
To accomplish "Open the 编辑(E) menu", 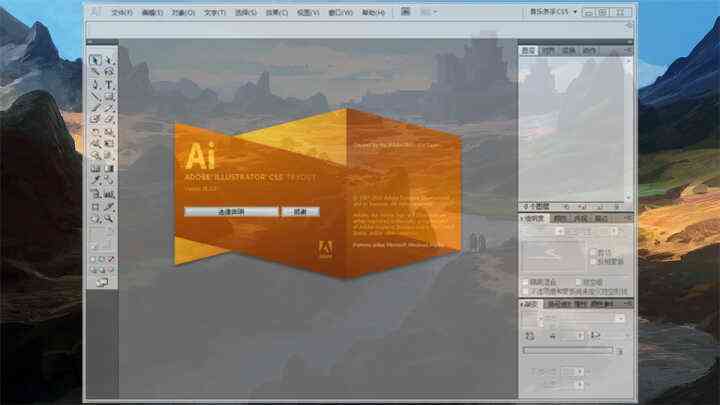I will pyautogui.click(x=152, y=12).
